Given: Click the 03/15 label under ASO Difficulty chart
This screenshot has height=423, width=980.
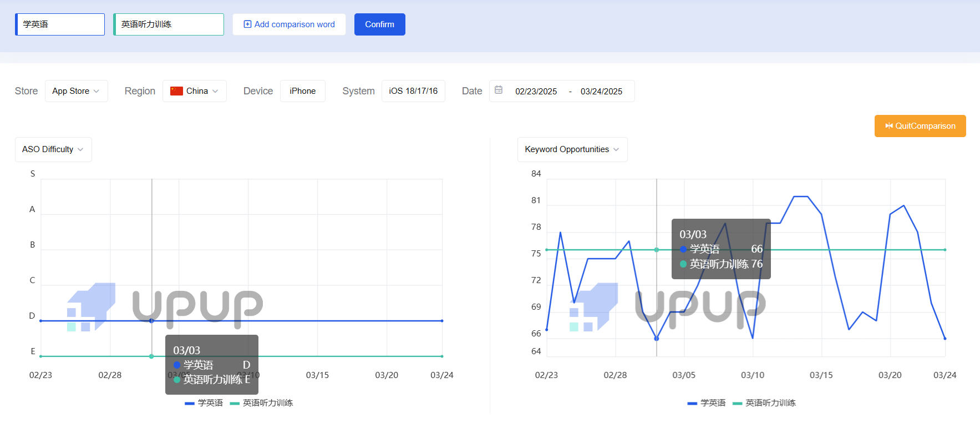Looking at the screenshot, I should [317, 375].
